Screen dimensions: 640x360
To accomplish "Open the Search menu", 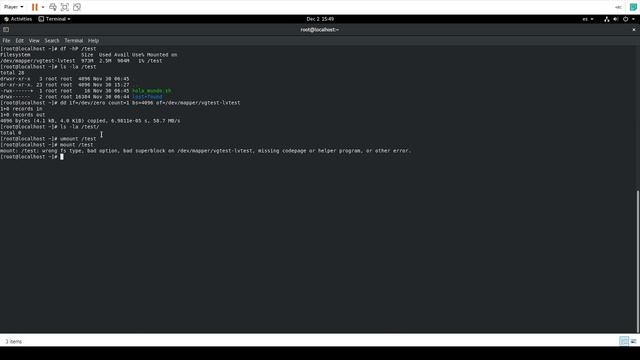I will (x=52, y=40).
